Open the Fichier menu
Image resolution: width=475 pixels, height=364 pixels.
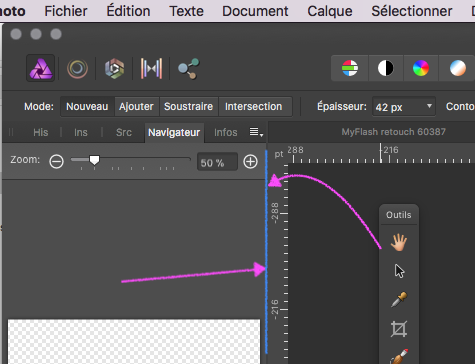pos(66,11)
